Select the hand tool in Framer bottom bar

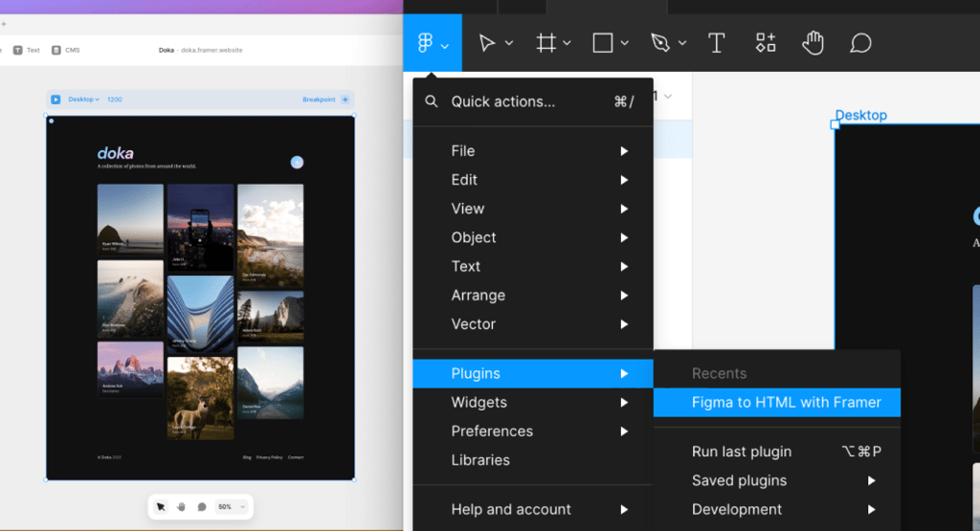point(181,507)
